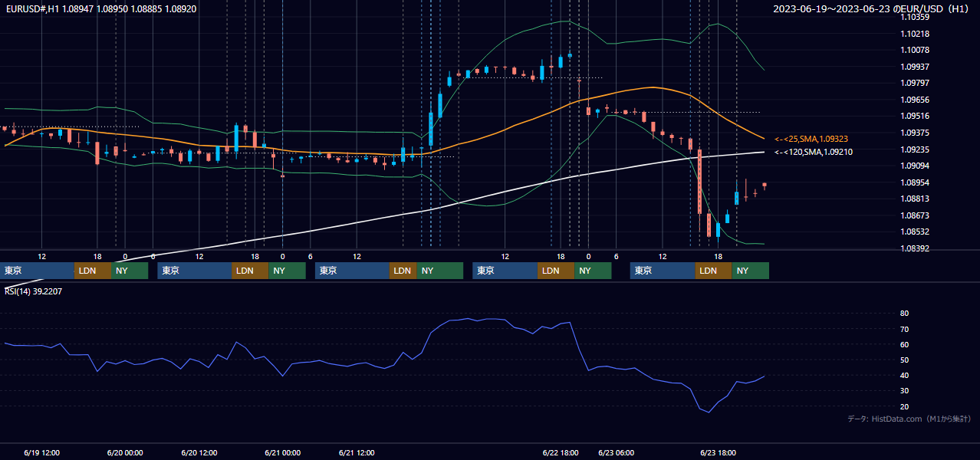Image resolution: width=980 pixels, height=460 pixels.
Task: Click the RSI level 50 label
Action: 904,360
